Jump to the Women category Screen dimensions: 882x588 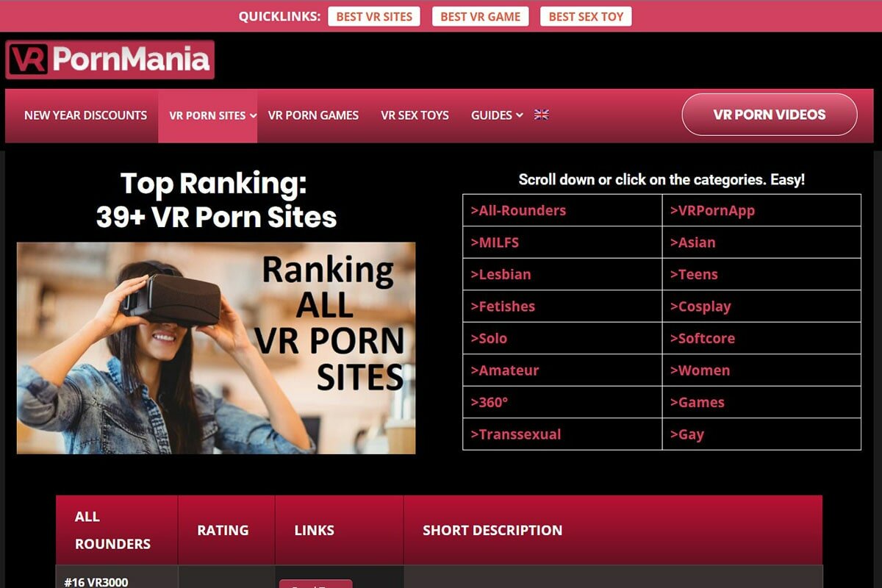click(x=700, y=370)
